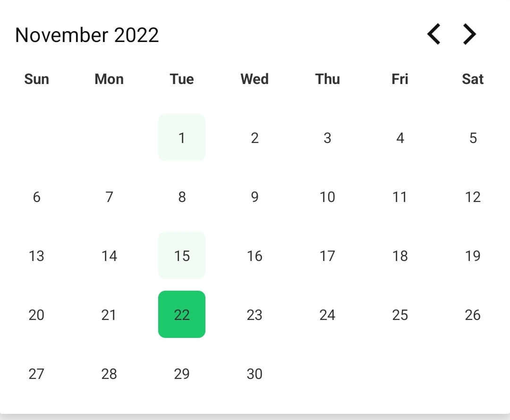510x420 pixels.
Task: Advance to December using right chevron
Action: (x=469, y=34)
